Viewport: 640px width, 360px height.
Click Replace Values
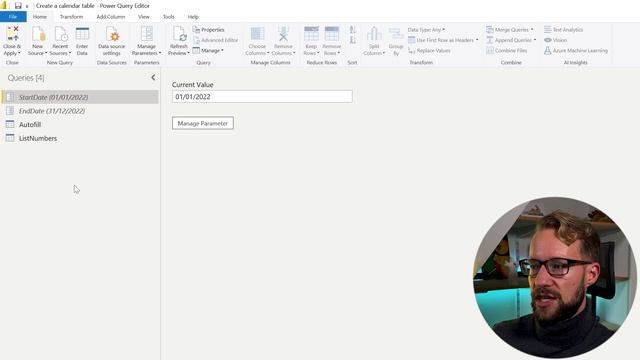pyautogui.click(x=429, y=51)
